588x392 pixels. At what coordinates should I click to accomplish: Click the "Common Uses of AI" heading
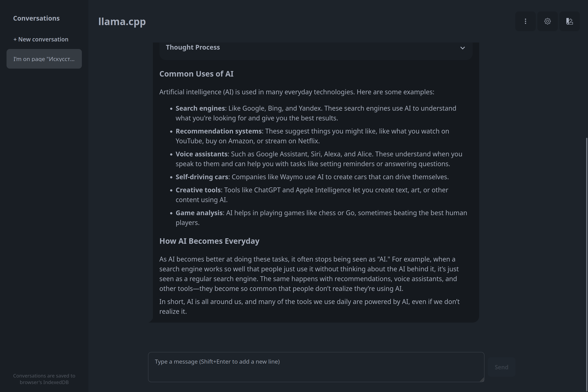(x=196, y=74)
